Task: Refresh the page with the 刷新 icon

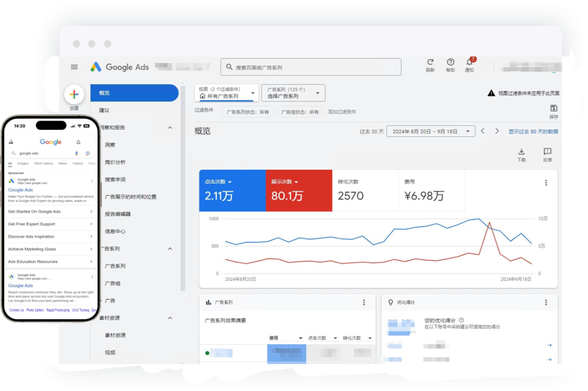Action: coord(430,63)
